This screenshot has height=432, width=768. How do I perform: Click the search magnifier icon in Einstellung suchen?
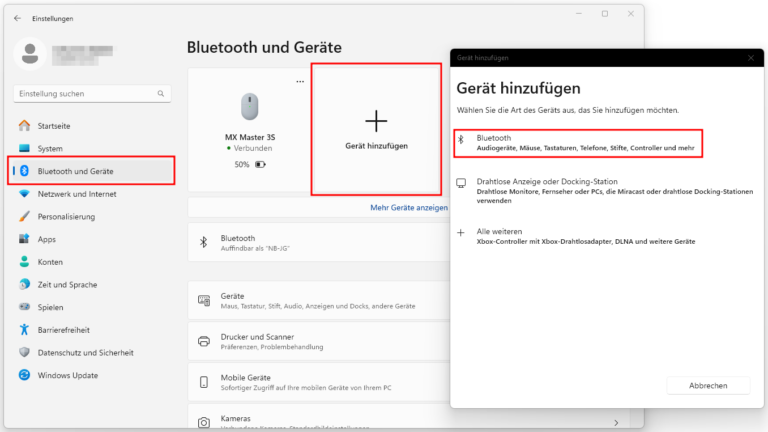(x=160, y=93)
